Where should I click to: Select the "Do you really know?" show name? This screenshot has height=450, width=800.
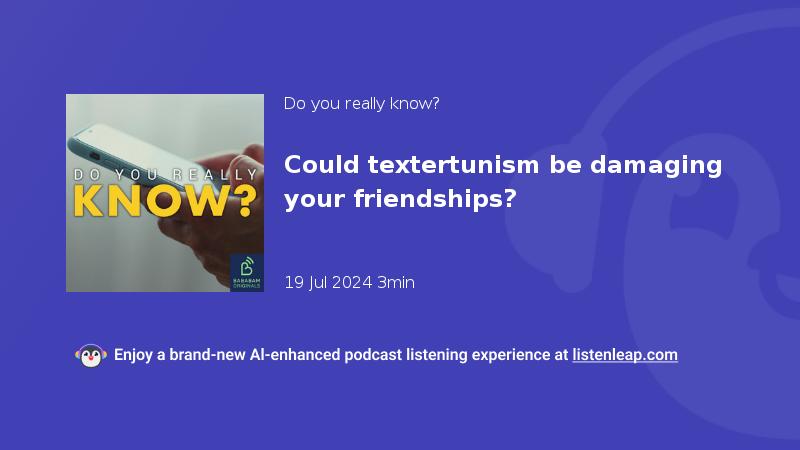click(361, 104)
